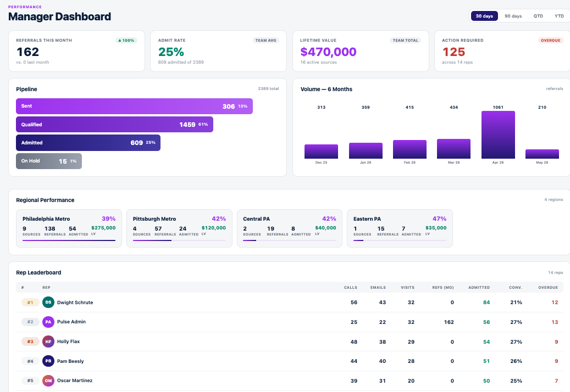Click the 4 regions label

[554, 200]
